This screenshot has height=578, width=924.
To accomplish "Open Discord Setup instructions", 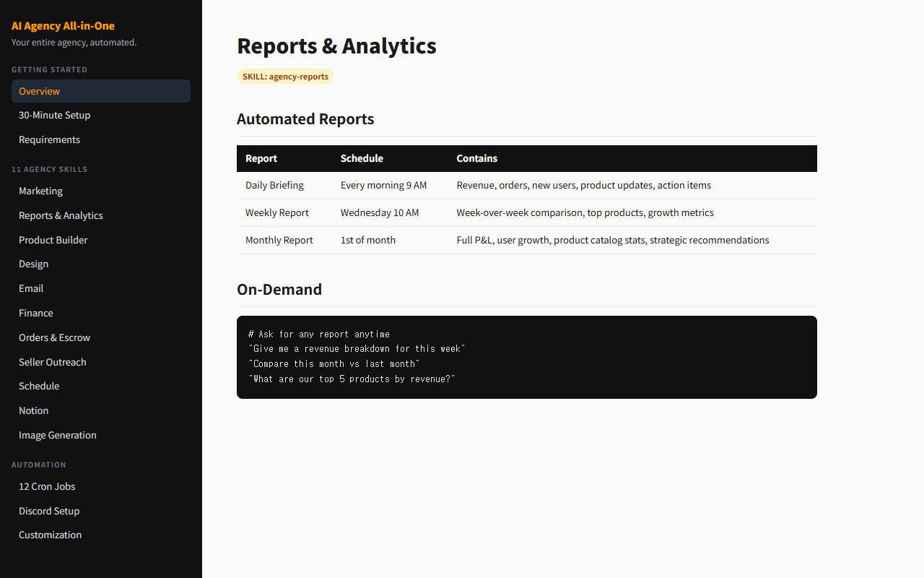I will coord(49,511).
